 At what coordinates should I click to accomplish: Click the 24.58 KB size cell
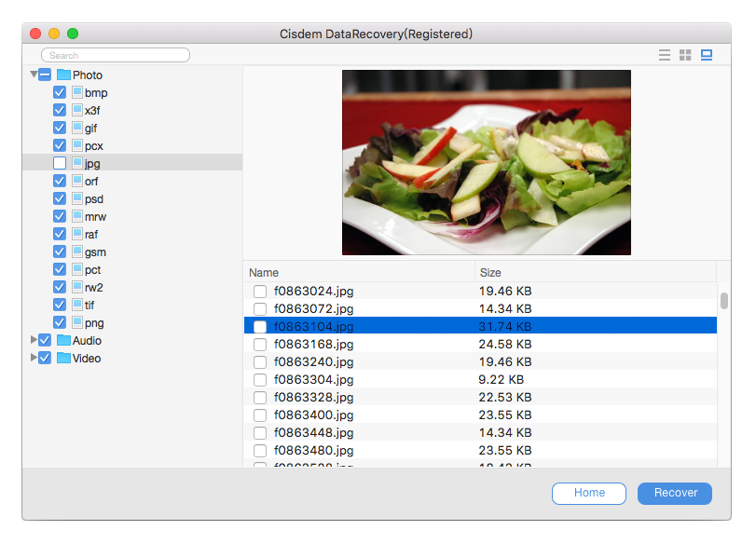505,344
